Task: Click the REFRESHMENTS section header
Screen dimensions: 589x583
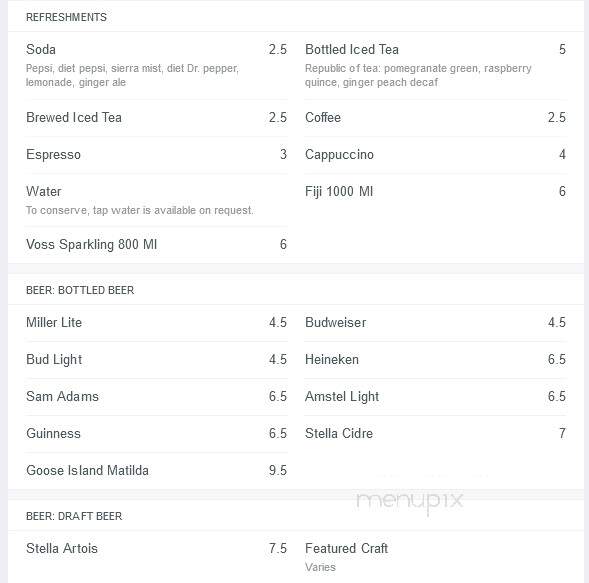Action: pyautogui.click(x=66, y=17)
